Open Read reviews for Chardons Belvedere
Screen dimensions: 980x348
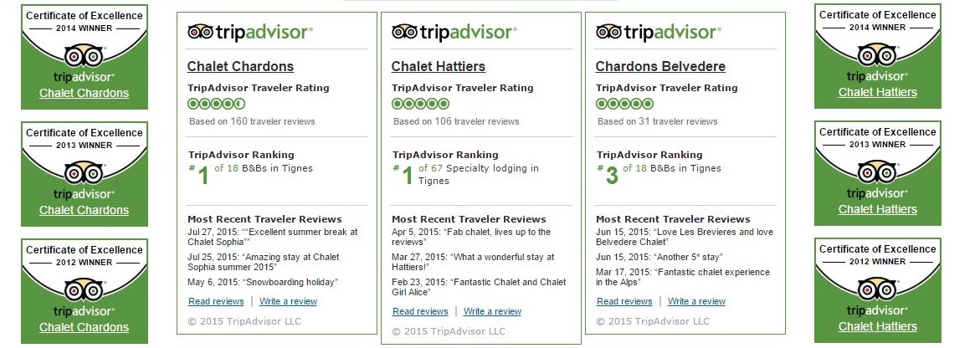pos(624,301)
